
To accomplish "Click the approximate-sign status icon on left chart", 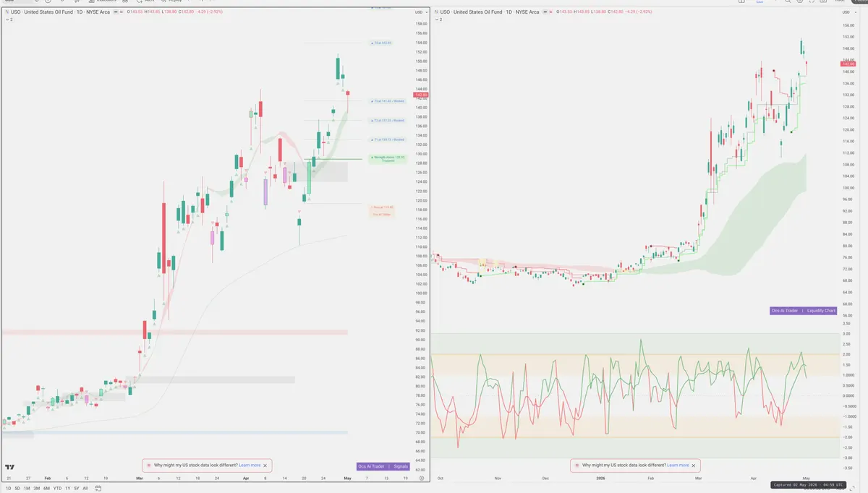I will click(120, 12).
